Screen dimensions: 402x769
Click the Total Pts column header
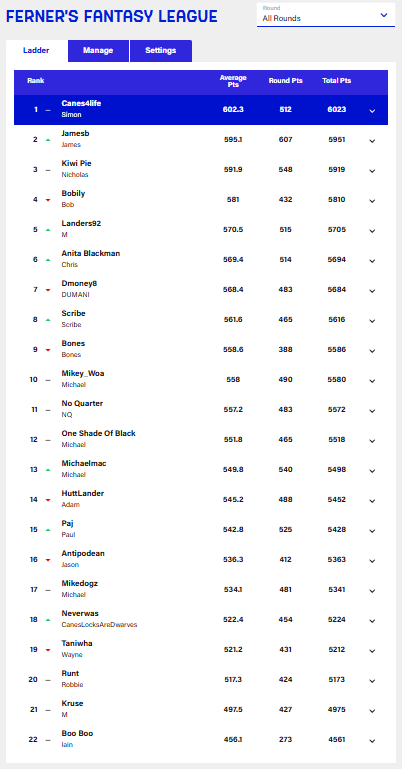point(336,81)
